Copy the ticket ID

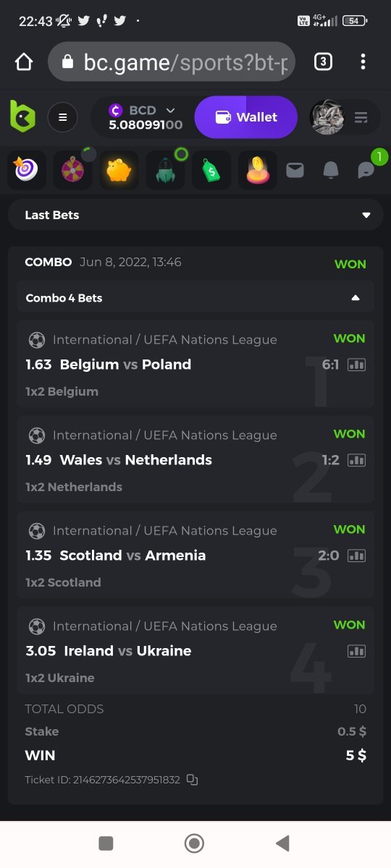192,780
